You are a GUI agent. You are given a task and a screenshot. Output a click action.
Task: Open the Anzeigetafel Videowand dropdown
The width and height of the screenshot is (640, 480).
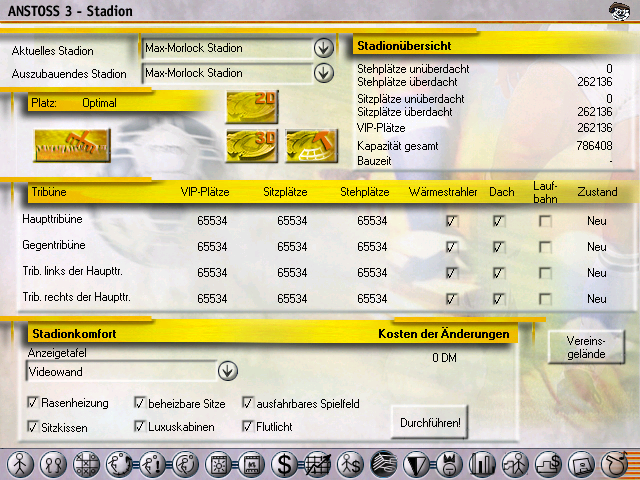click(x=228, y=371)
